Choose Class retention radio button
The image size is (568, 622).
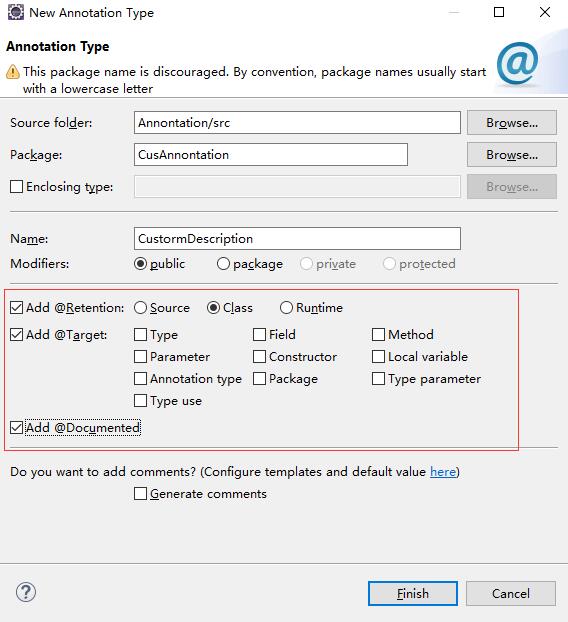(213, 308)
